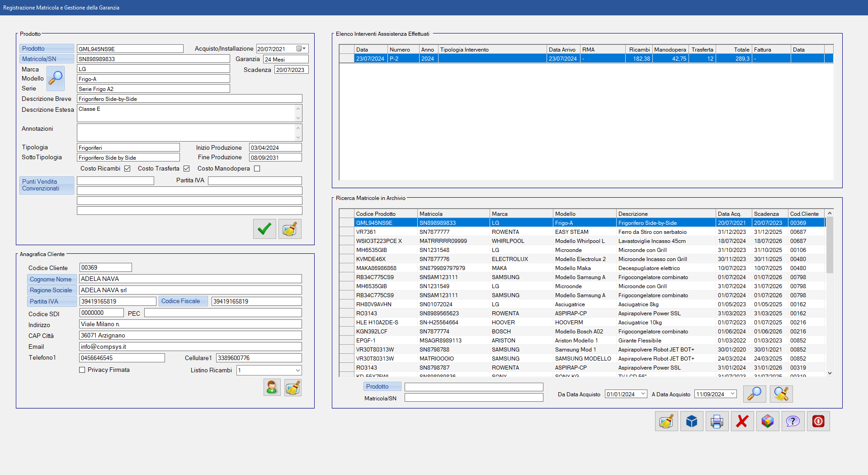Image resolution: width=868 pixels, height=475 pixels.
Task: Sort archive by Scadenza column header
Action: click(769, 214)
